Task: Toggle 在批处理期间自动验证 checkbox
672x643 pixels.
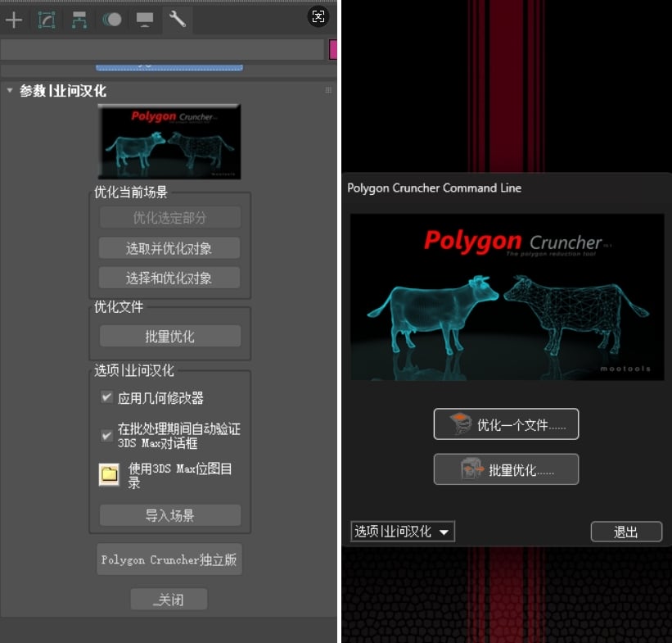Action: click(x=106, y=436)
